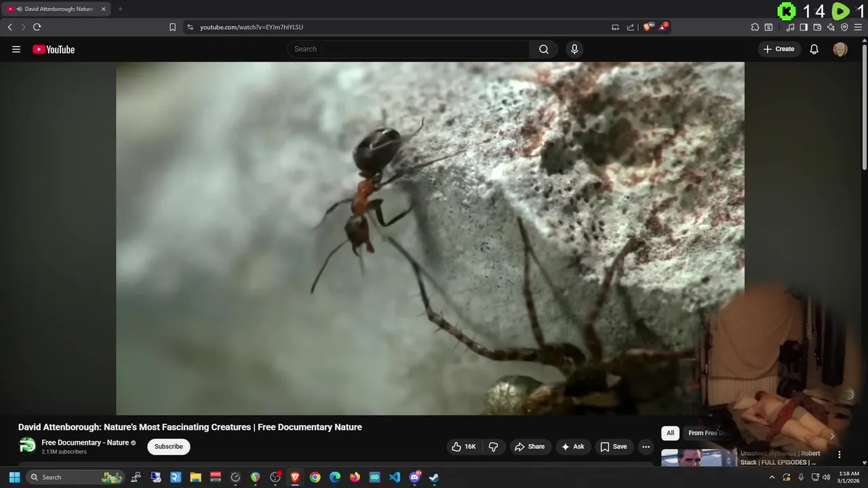Click the system tray microphone icon

801,477
